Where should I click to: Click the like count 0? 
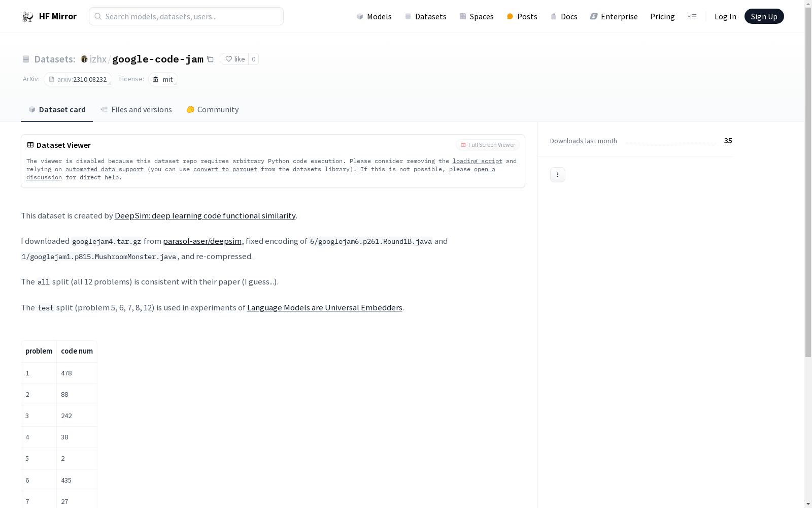[253, 59]
